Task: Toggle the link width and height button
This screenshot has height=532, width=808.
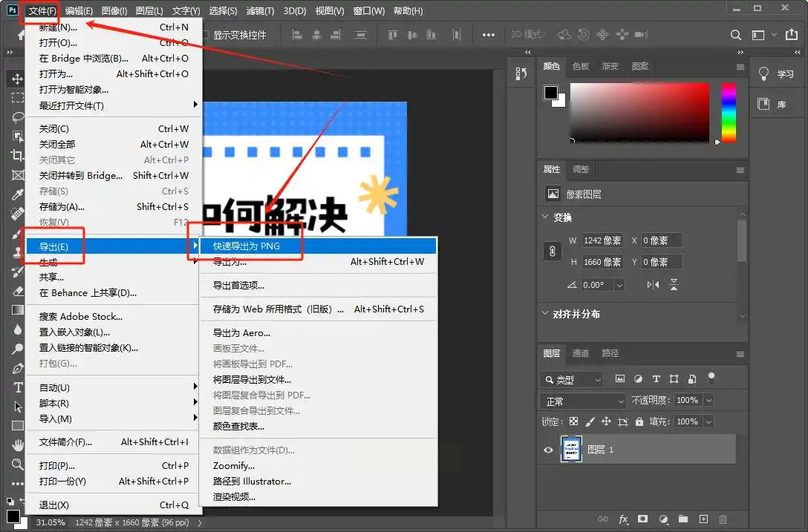Action: (552, 252)
